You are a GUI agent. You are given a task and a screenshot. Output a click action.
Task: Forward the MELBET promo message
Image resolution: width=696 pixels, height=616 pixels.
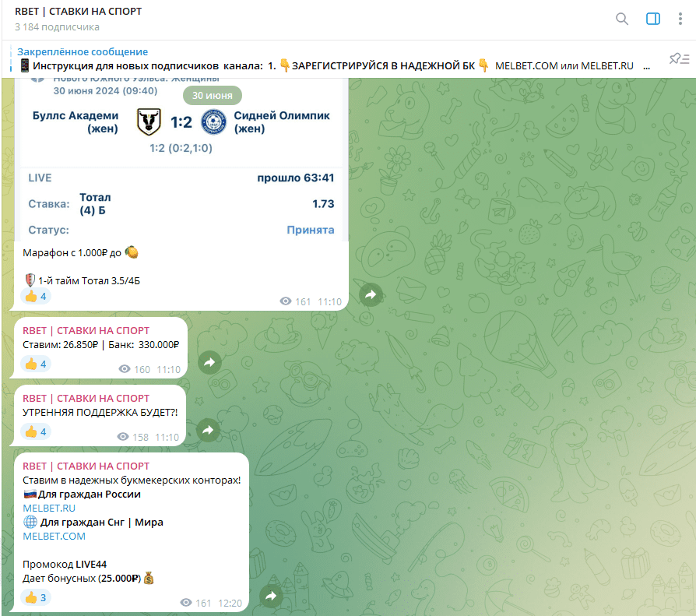pos(271,596)
